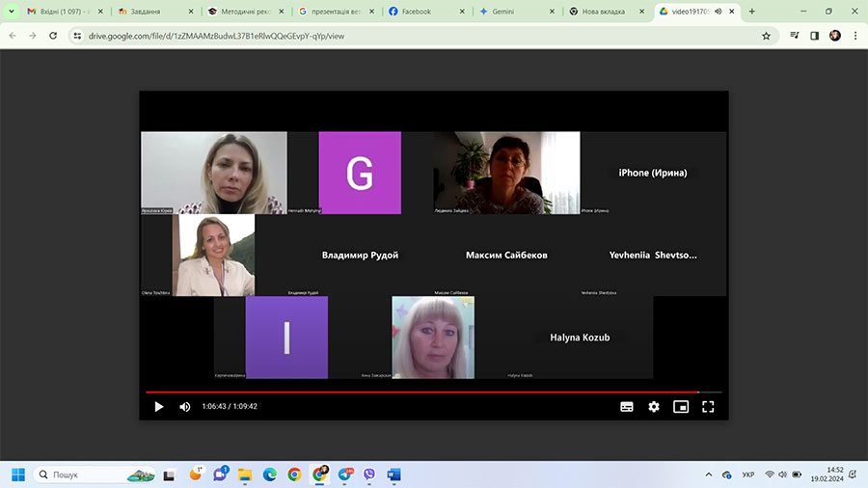Screen dimensions: 868x488
Task: Play the video
Action: pyautogui.click(x=159, y=407)
